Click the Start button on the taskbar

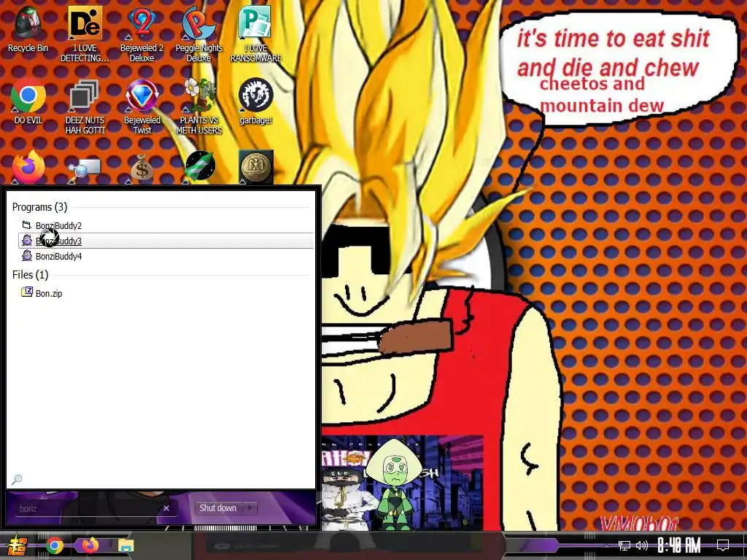[x=17, y=545]
